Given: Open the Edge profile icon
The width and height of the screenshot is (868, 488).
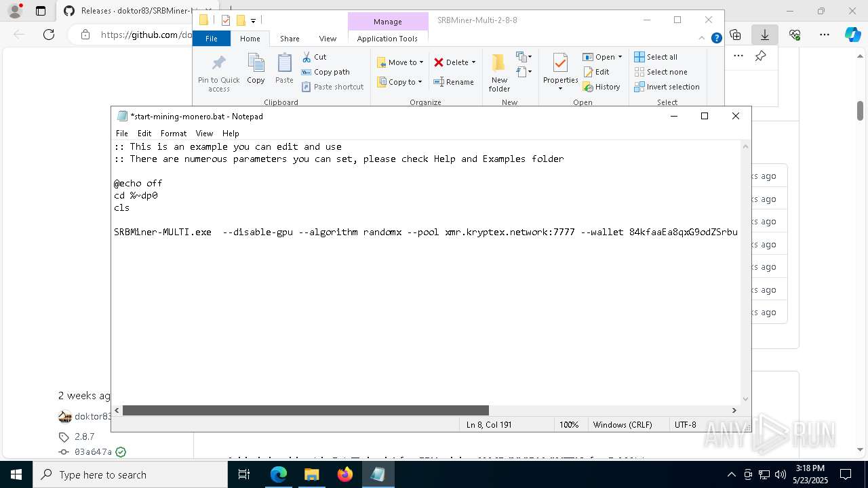Looking at the screenshot, I should (x=14, y=11).
